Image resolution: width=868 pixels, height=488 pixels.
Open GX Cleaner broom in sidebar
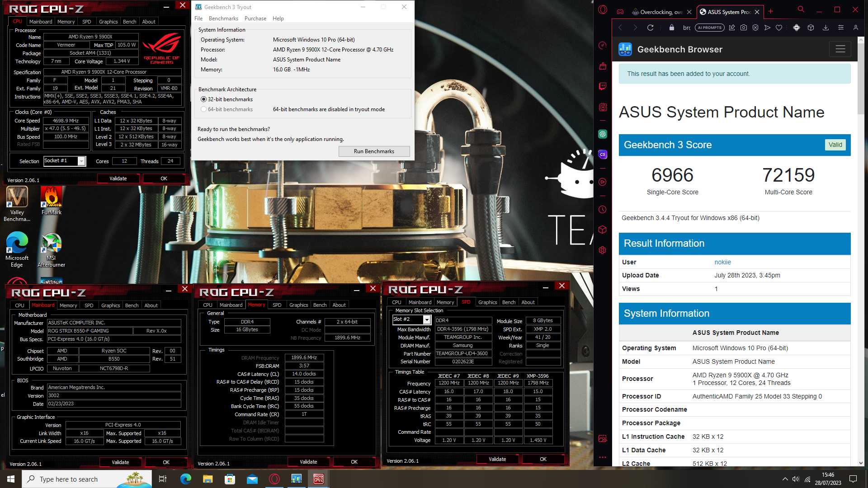602,66
